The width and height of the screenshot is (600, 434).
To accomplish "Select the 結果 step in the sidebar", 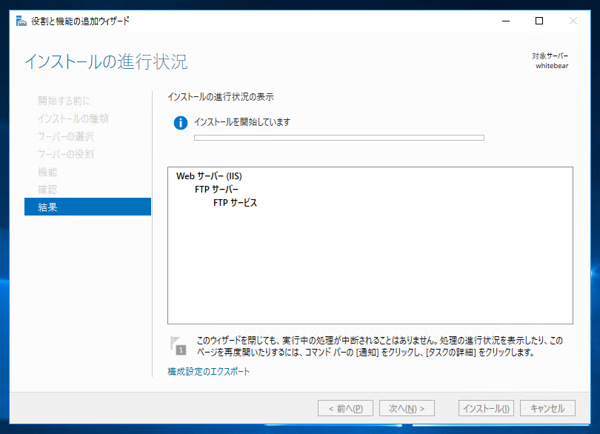I will coord(88,207).
